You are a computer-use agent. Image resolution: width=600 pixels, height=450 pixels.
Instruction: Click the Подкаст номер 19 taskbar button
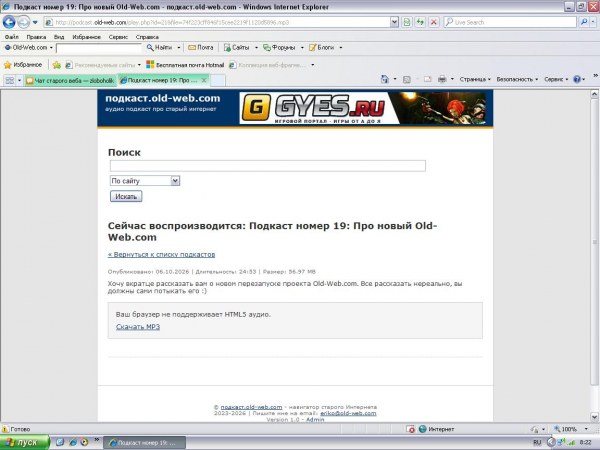145,442
